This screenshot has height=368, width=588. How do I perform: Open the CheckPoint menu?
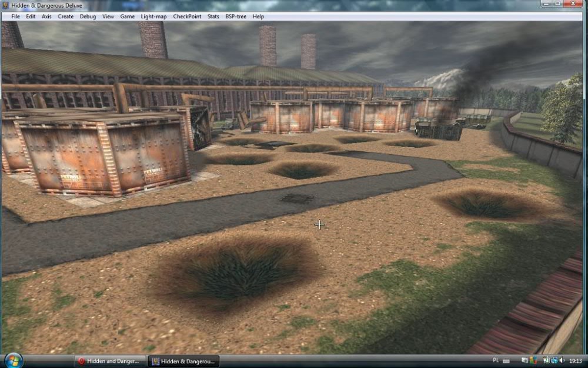[187, 16]
